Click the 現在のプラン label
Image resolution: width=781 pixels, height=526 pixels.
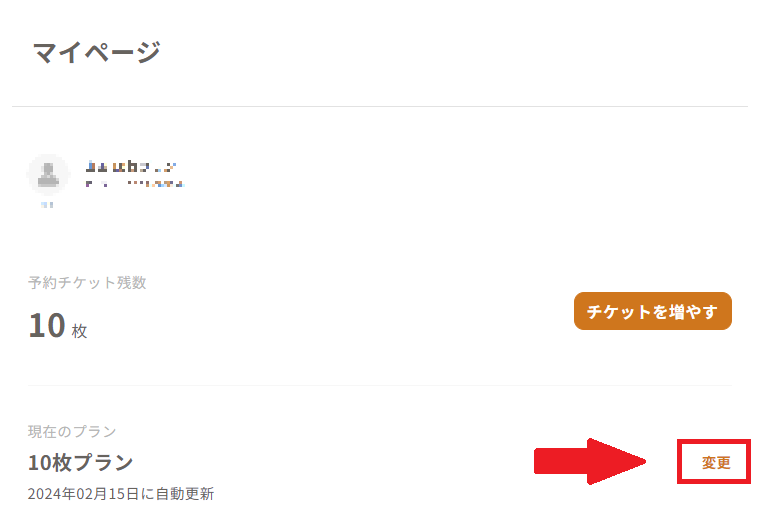coord(72,431)
